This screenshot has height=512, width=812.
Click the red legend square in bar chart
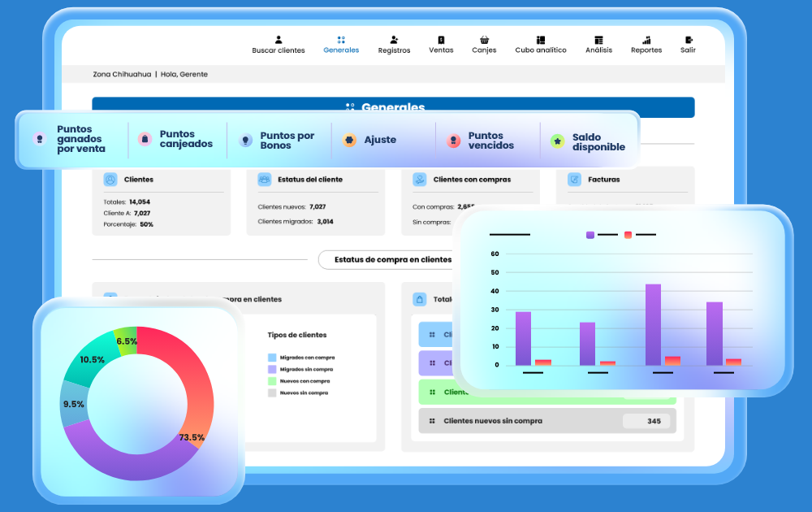(628, 235)
